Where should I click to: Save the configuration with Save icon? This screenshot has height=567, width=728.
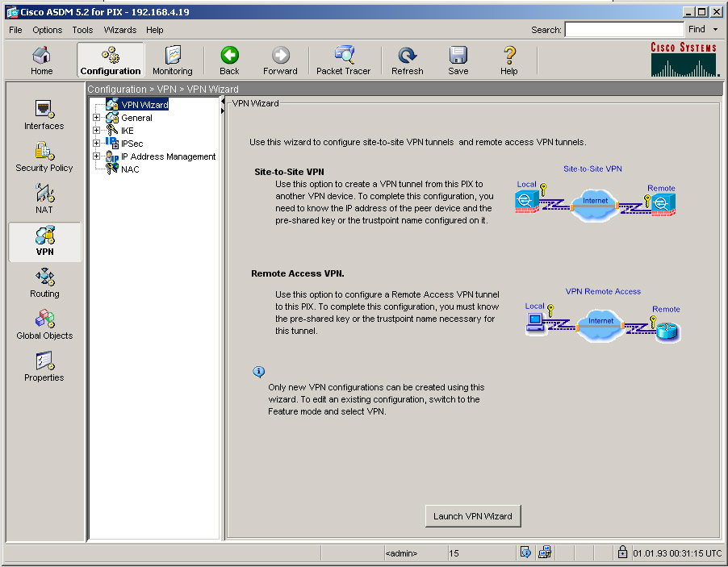point(458,60)
